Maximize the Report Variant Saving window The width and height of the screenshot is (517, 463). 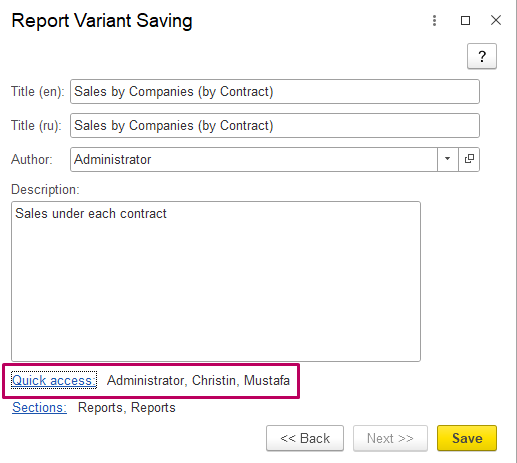[465, 21]
